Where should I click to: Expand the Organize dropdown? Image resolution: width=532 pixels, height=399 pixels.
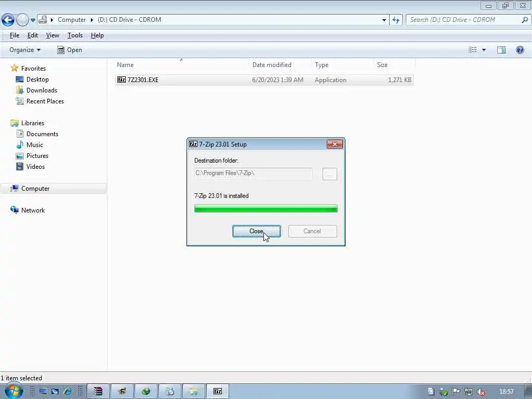click(25, 50)
